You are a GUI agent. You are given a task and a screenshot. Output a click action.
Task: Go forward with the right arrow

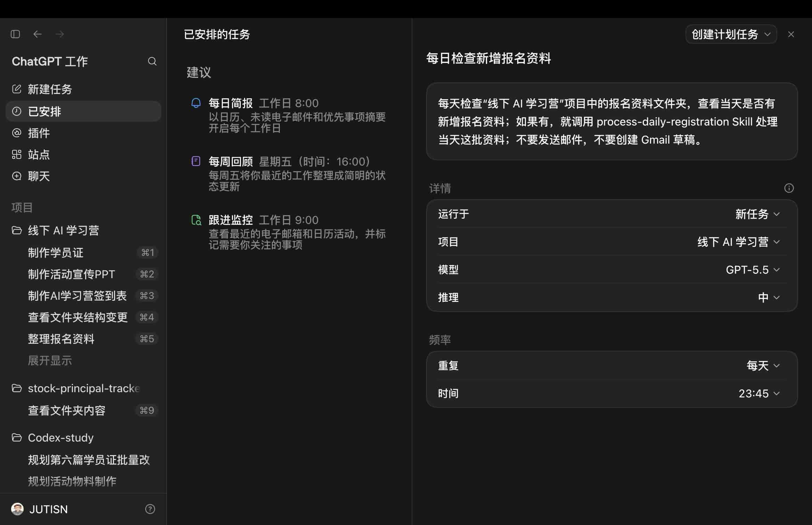tap(60, 34)
